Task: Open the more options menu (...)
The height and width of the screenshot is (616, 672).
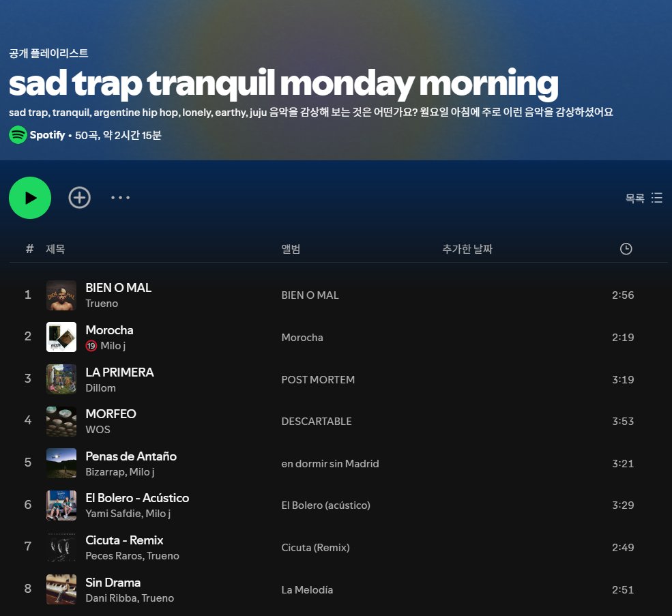Action: pos(120,197)
